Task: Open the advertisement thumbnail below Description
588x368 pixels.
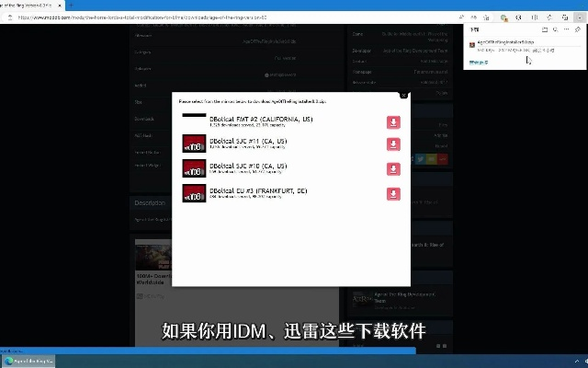Action: click(153, 256)
